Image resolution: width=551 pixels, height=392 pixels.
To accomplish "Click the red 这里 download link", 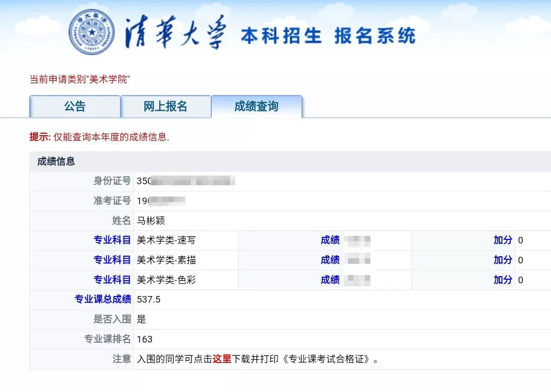I will tap(222, 359).
